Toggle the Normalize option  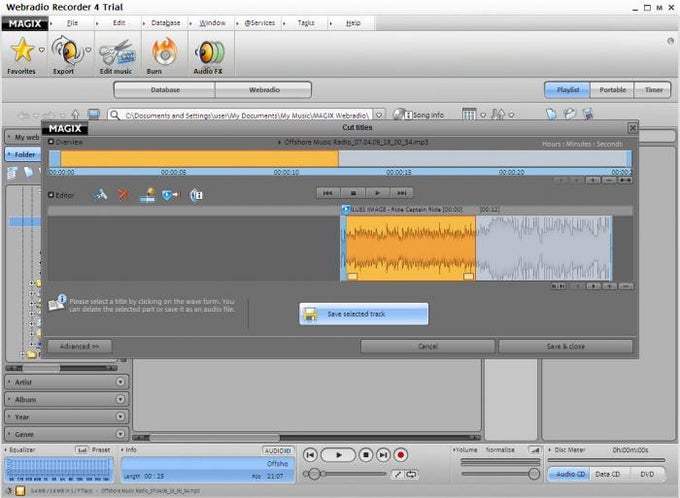click(x=500, y=450)
